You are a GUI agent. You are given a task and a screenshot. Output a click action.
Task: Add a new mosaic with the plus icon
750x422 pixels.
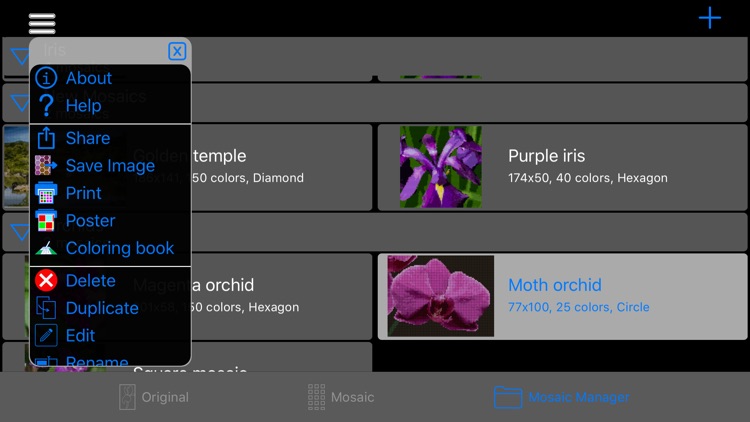click(x=710, y=18)
